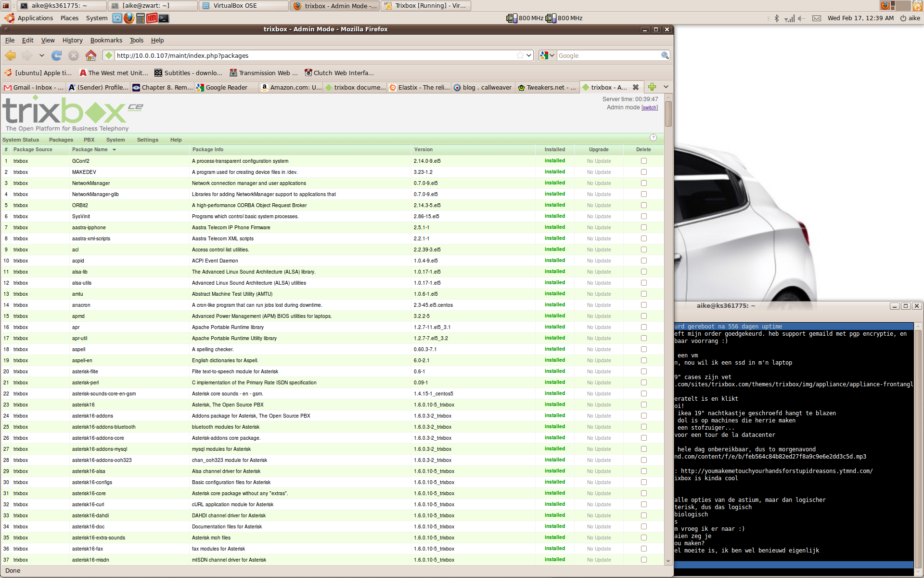This screenshot has width=924, height=578.
Task: Open the search engine selector dropdown
Action: tap(548, 55)
